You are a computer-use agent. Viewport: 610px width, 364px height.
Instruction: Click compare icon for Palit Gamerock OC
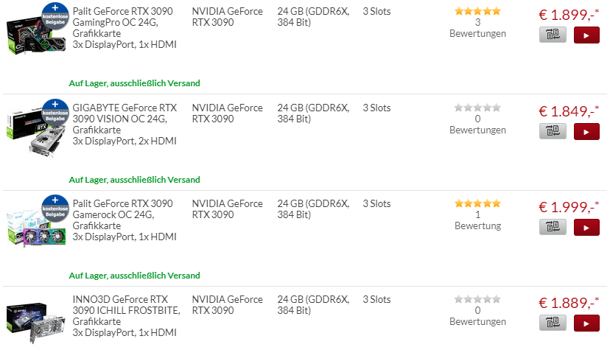point(553,228)
